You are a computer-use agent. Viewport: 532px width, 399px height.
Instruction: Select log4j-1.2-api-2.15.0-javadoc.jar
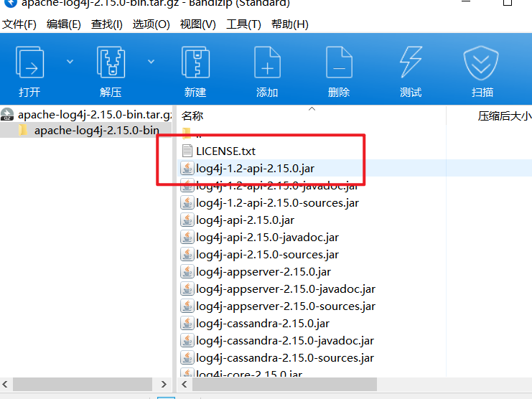click(277, 187)
